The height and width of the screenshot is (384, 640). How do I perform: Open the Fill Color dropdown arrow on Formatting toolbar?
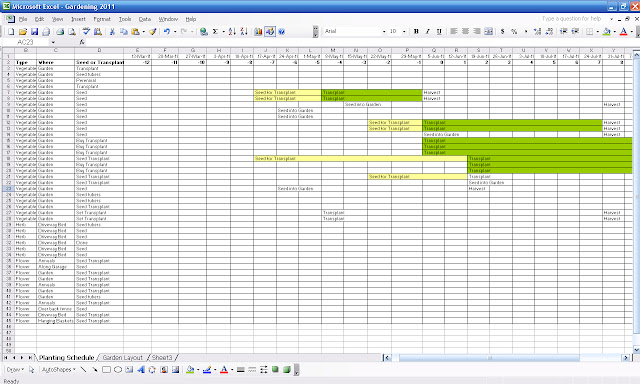click(614, 31)
